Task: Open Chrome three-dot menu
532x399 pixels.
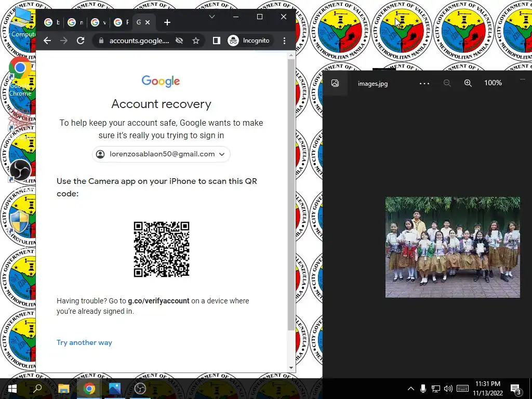Action: [284, 41]
